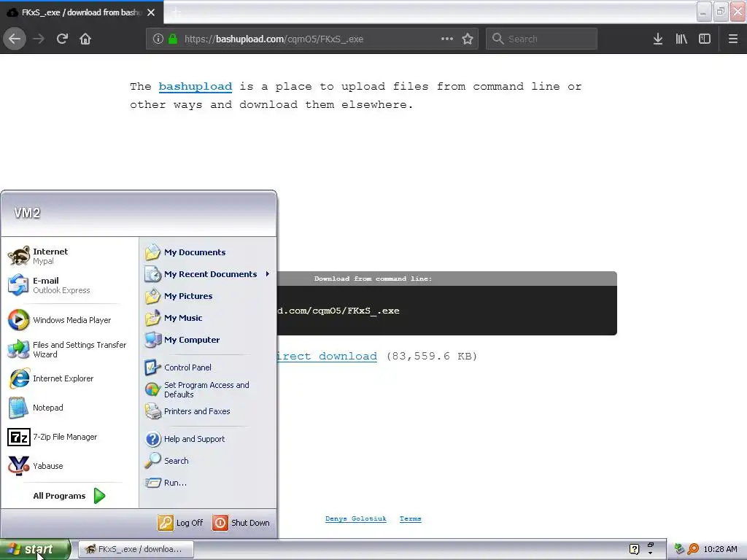Go back using the browser back arrow

click(x=15, y=39)
